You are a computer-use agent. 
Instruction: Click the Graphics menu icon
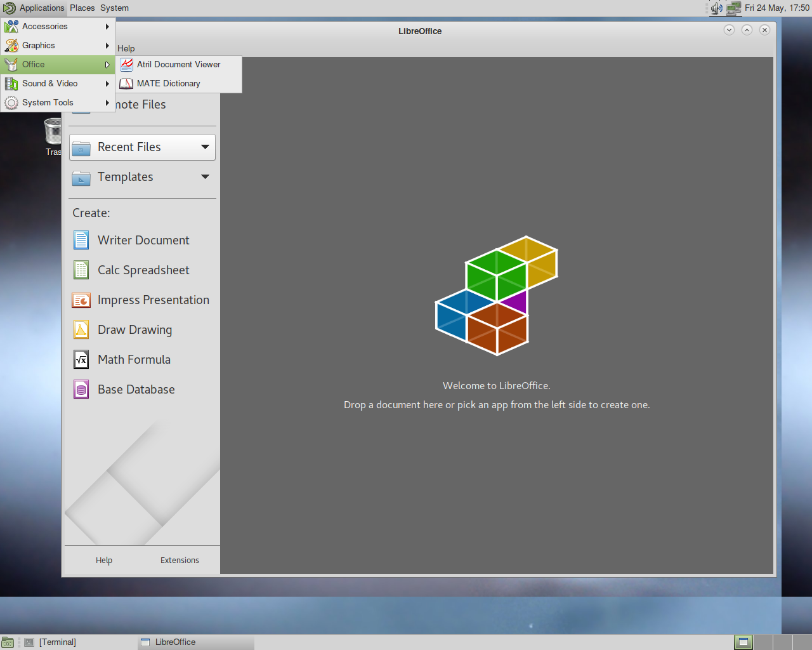coord(11,45)
